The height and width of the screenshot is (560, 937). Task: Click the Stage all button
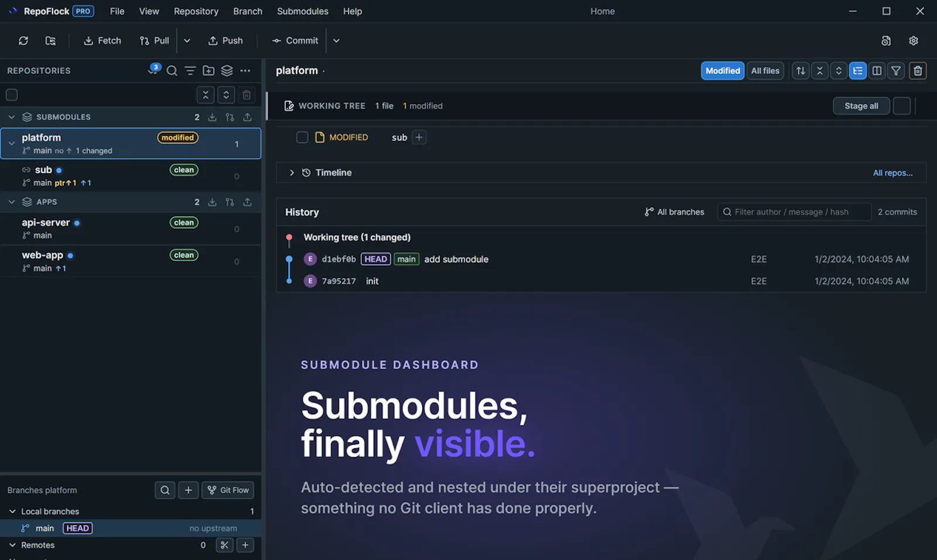pos(861,106)
